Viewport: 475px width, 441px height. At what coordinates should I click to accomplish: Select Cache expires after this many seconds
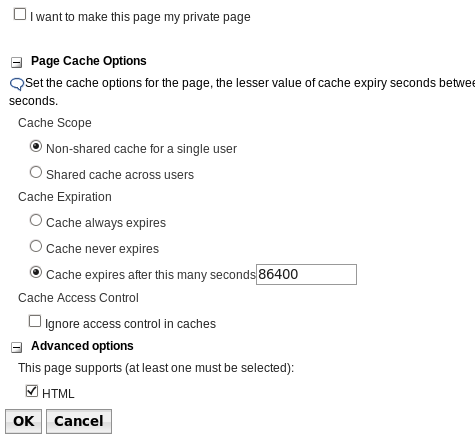click(36, 272)
